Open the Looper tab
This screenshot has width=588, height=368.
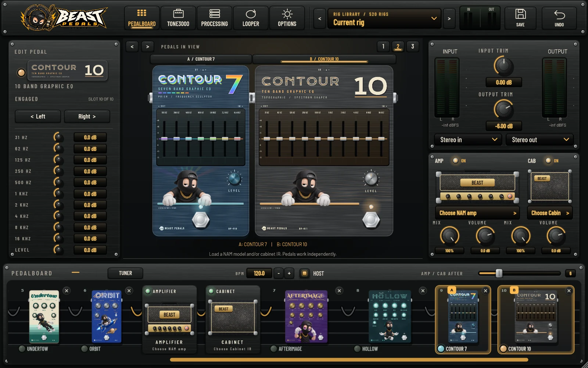(251, 18)
